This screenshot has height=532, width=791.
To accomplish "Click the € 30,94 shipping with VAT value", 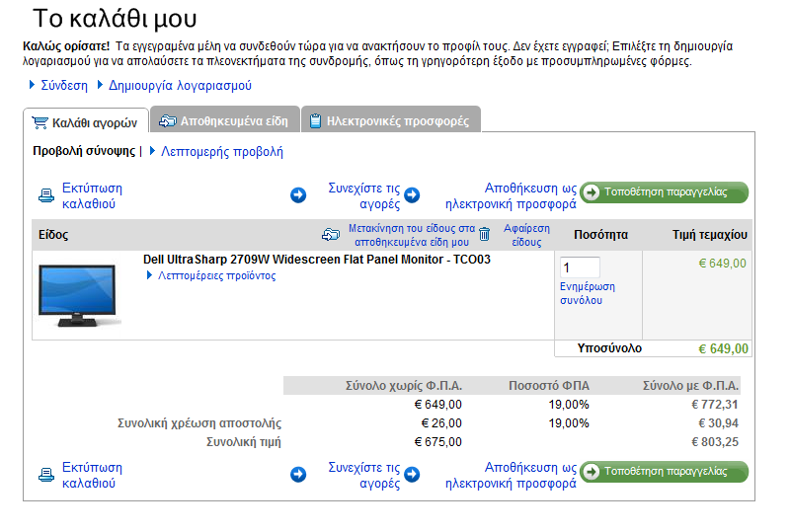I will (718, 423).
